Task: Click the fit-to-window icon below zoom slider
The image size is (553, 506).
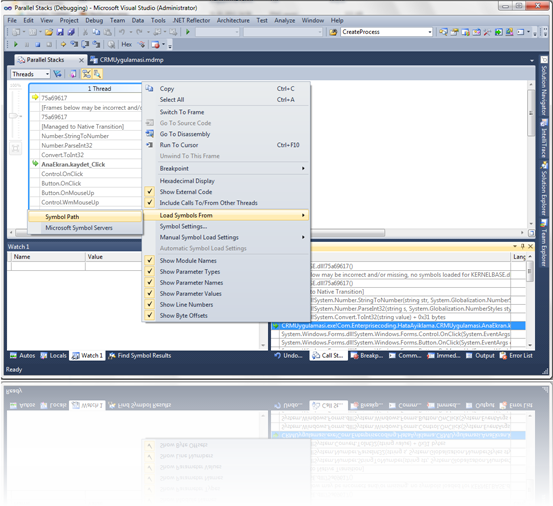Action: (x=15, y=148)
